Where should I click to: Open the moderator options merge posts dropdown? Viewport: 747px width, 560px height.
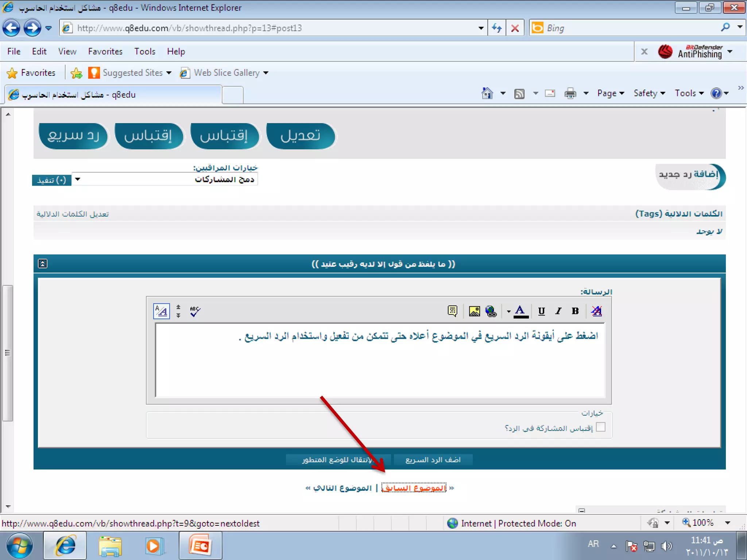click(165, 179)
